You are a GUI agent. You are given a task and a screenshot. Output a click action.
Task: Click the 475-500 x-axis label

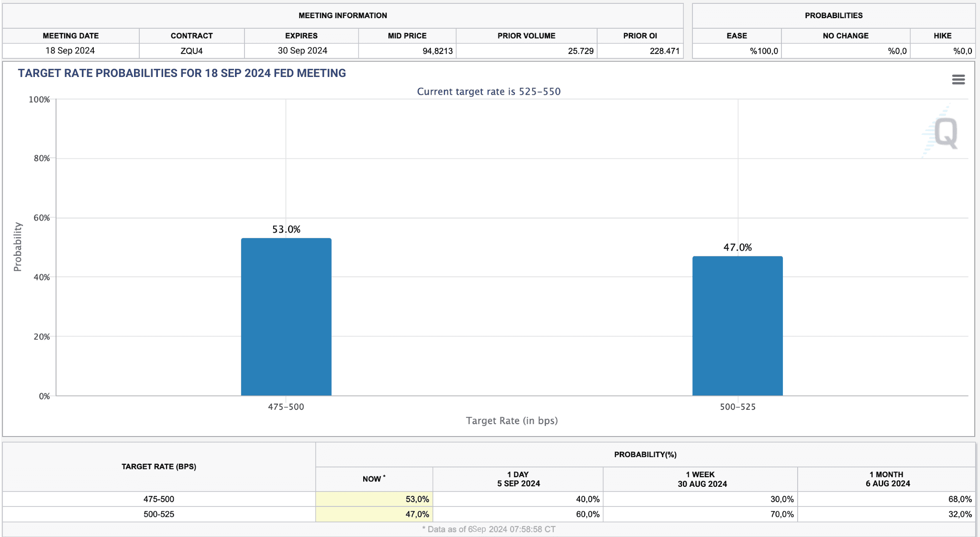pyautogui.click(x=286, y=407)
